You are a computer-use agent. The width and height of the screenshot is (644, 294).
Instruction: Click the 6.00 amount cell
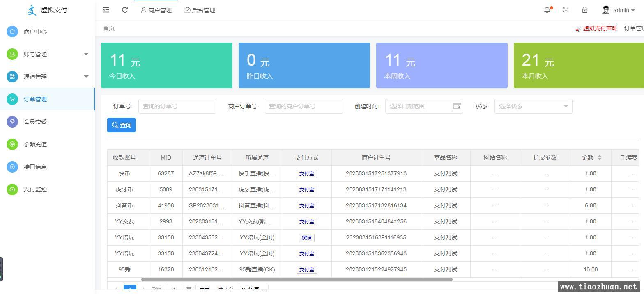tap(591, 205)
